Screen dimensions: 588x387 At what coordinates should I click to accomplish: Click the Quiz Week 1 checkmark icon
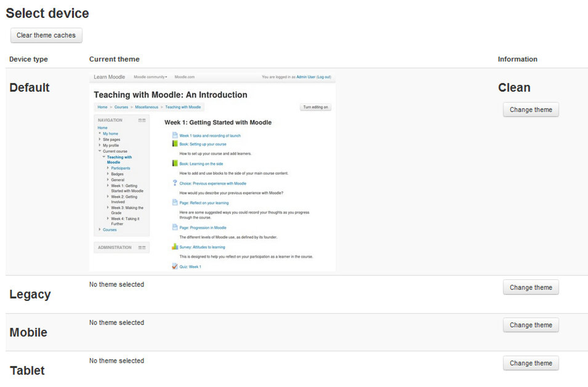tap(175, 266)
